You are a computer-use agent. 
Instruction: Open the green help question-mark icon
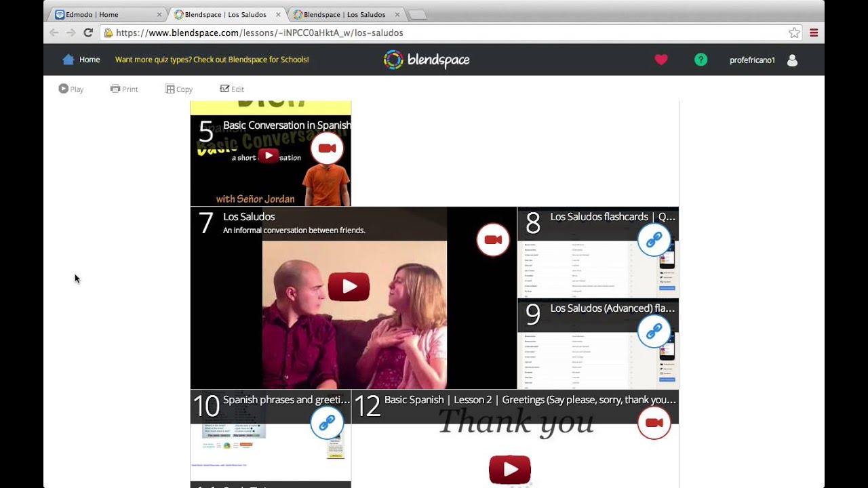pyautogui.click(x=701, y=60)
